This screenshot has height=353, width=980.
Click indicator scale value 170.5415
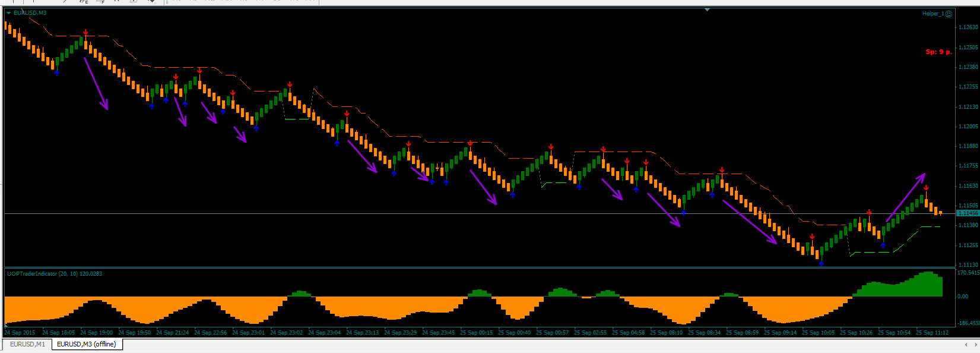click(969, 273)
